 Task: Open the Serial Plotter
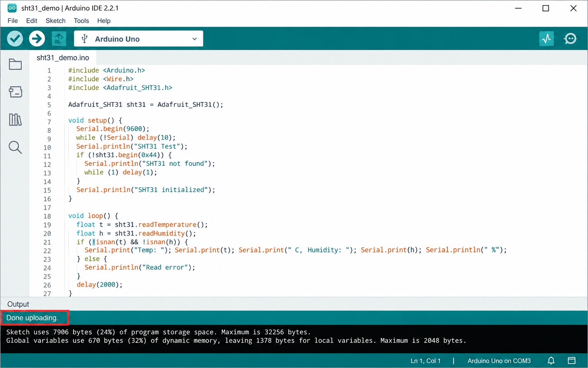point(546,39)
